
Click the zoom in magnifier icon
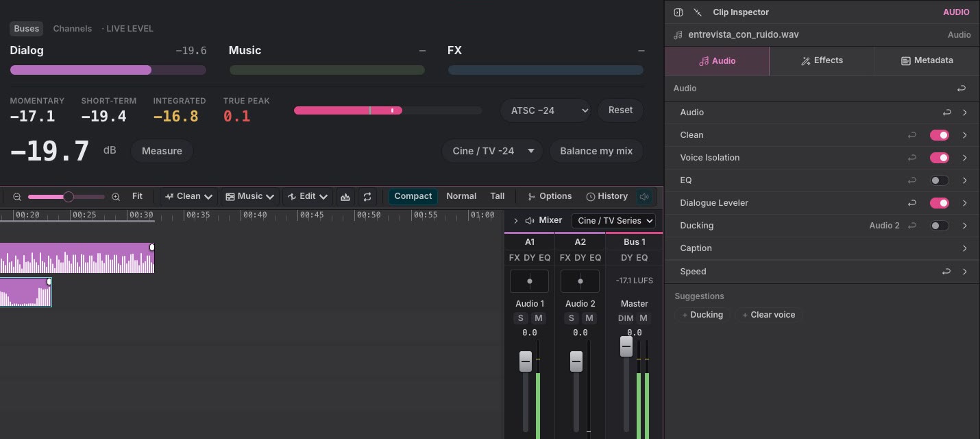116,197
